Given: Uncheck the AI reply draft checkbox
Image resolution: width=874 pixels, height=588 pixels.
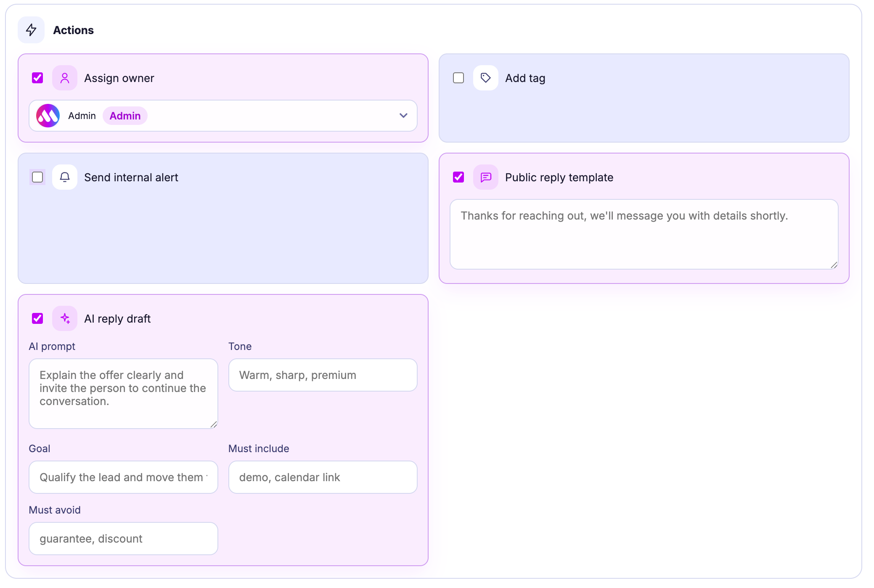Looking at the screenshot, I should point(37,318).
